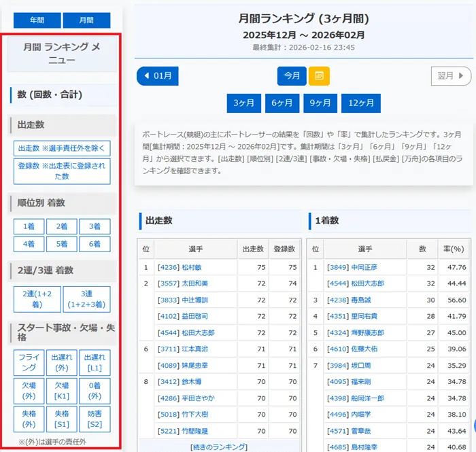Open the 6着 ranking in sidebar
The width and height of the screenshot is (476, 452).
pyautogui.click(x=95, y=244)
